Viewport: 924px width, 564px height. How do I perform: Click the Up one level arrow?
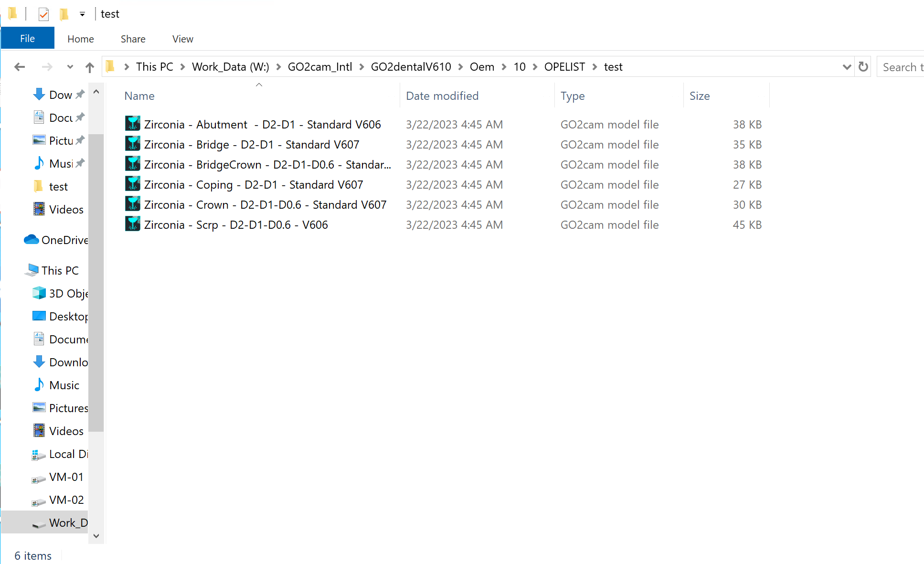tap(89, 67)
